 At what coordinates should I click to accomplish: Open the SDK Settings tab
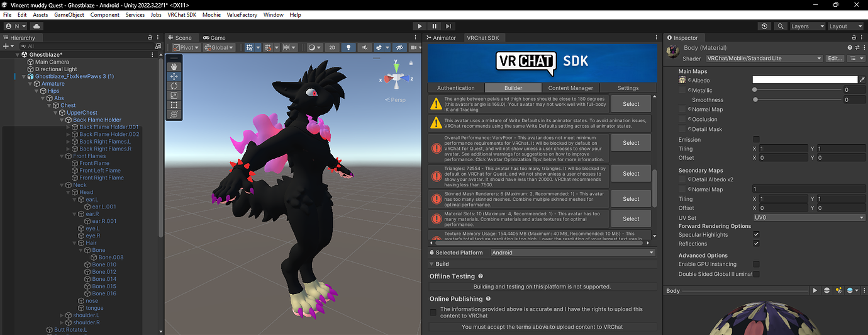(x=628, y=88)
